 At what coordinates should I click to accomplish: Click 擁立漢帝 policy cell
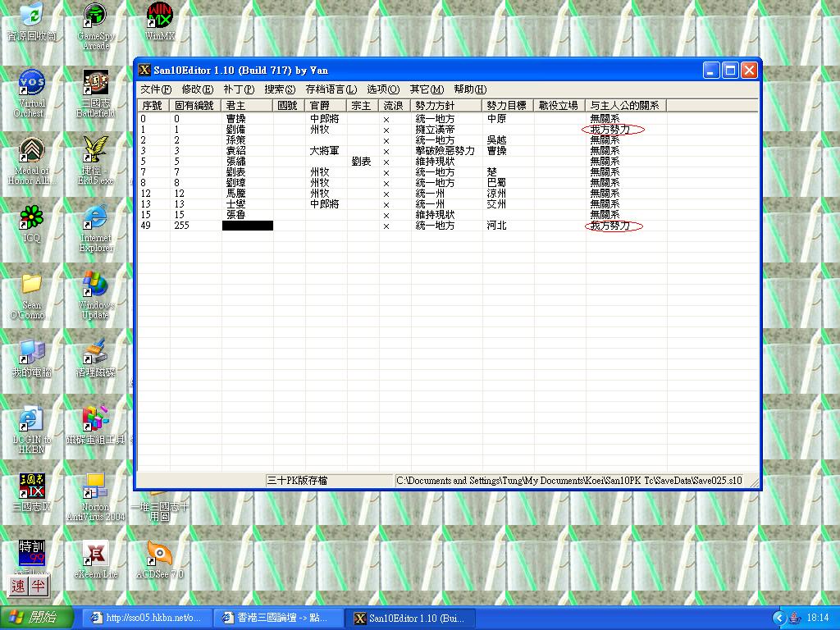[436, 129]
